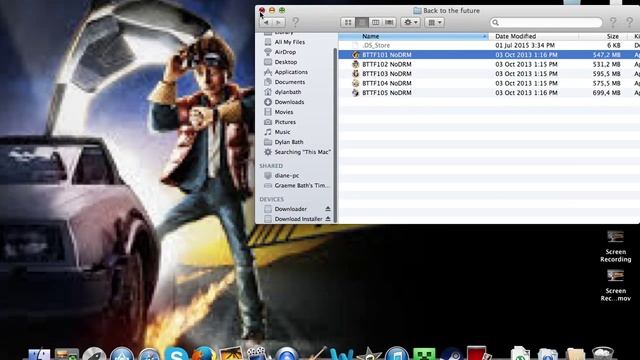Switch Finder to list view
Viewport: 640px width, 360px height.
pyautogui.click(x=362, y=22)
